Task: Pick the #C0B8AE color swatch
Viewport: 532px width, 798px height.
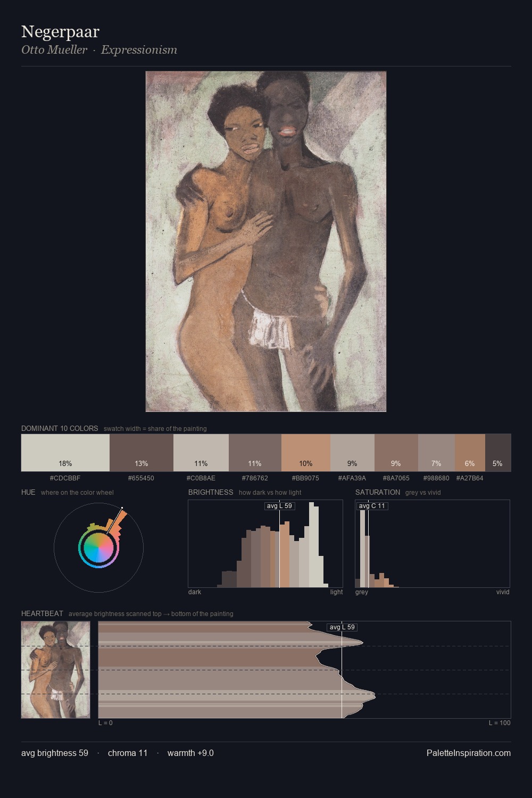Action: [x=201, y=453]
